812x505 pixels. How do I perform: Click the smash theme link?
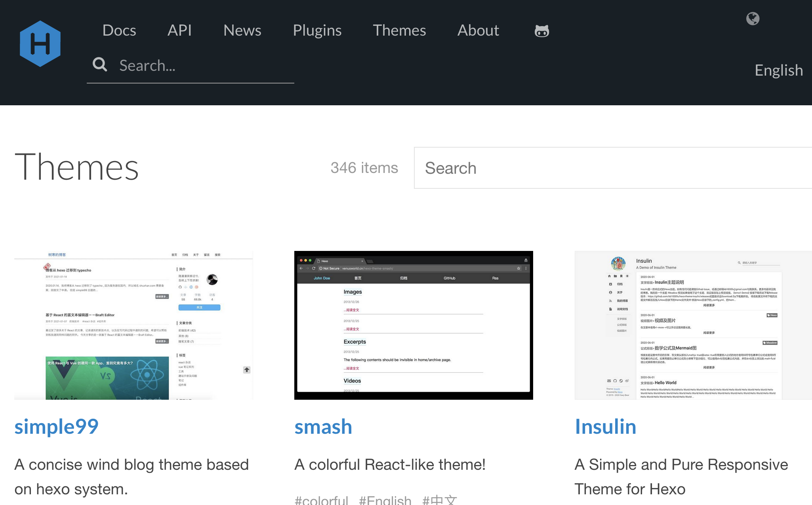324,427
